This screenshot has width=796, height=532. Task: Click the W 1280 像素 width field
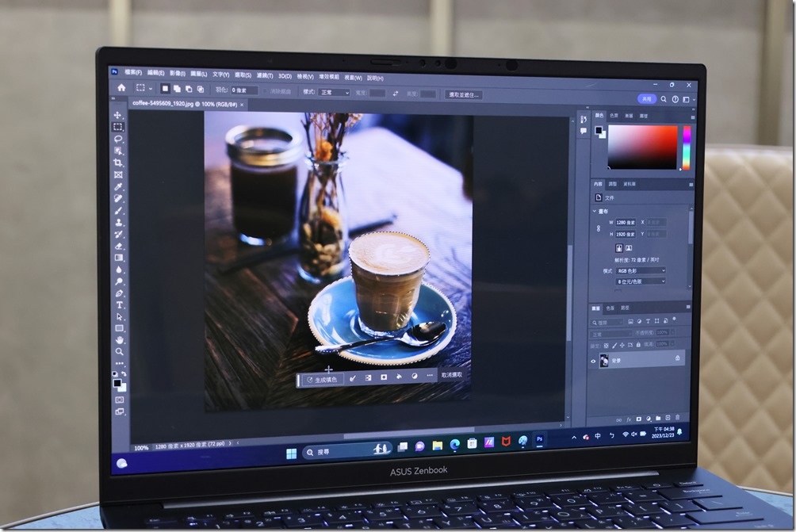click(x=626, y=222)
